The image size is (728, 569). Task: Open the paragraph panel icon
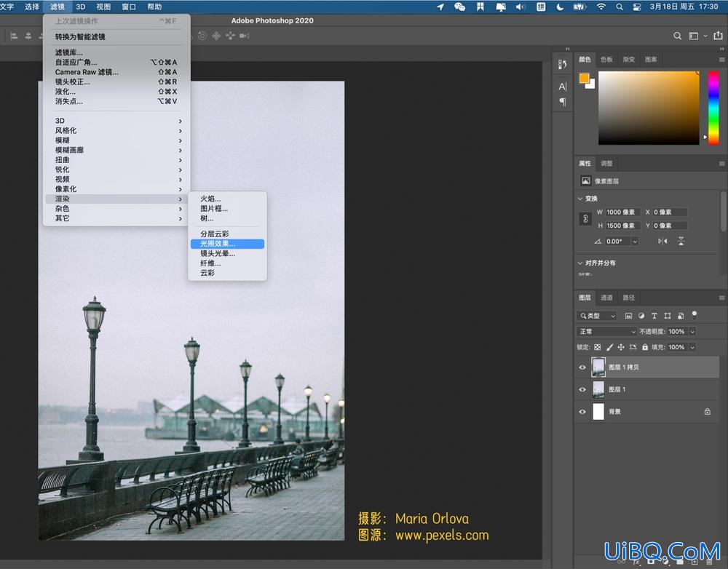(562, 102)
